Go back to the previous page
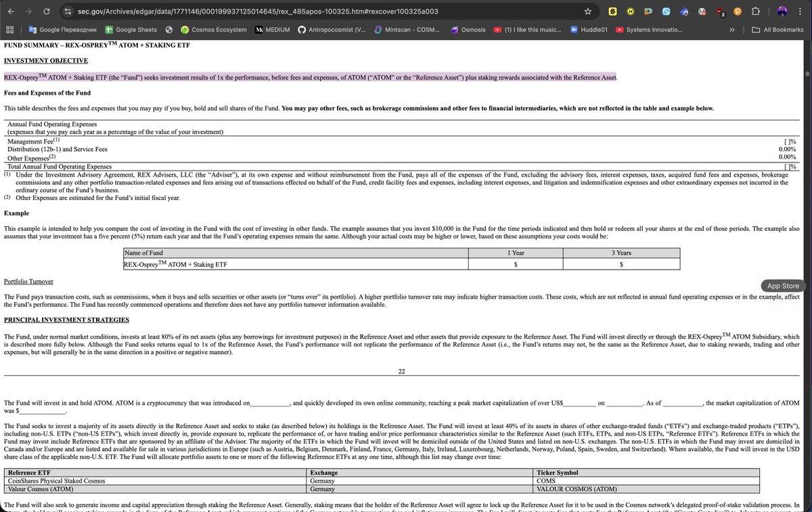The height and width of the screenshot is (512, 812). (x=11, y=12)
